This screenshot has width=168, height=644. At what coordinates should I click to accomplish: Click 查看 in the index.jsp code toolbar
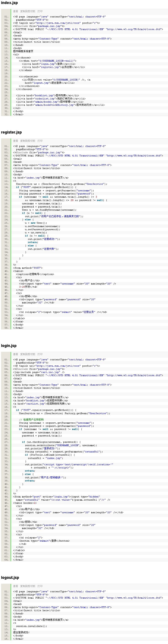16,11
